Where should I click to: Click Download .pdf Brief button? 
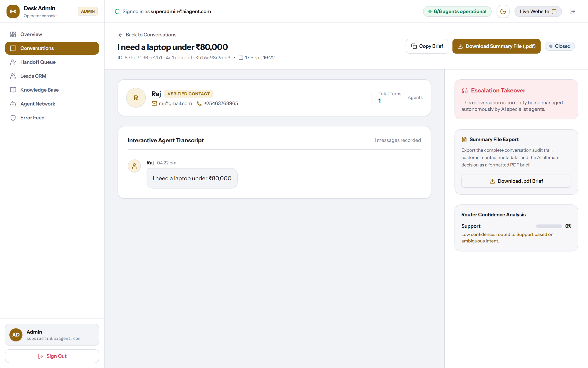[x=516, y=181]
